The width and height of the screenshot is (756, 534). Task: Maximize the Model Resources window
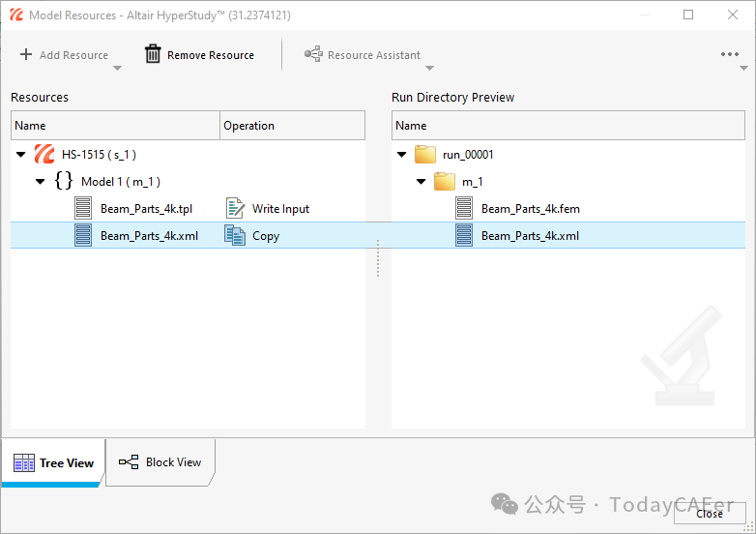pos(688,15)
